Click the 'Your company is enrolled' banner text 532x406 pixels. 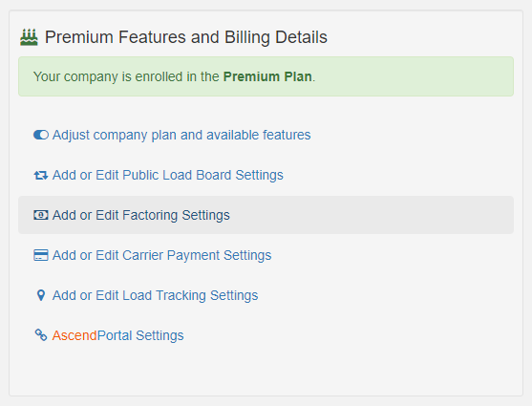[x=174, y=76]
